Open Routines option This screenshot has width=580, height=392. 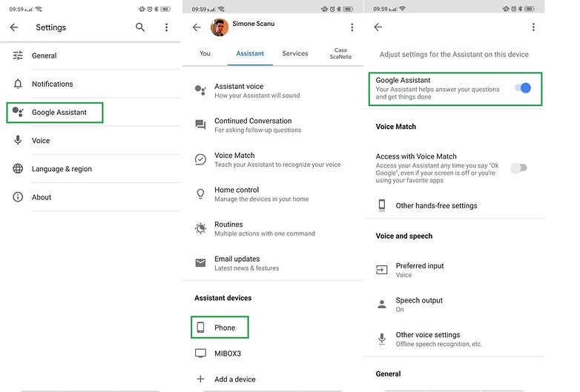[x=273, y=228]
